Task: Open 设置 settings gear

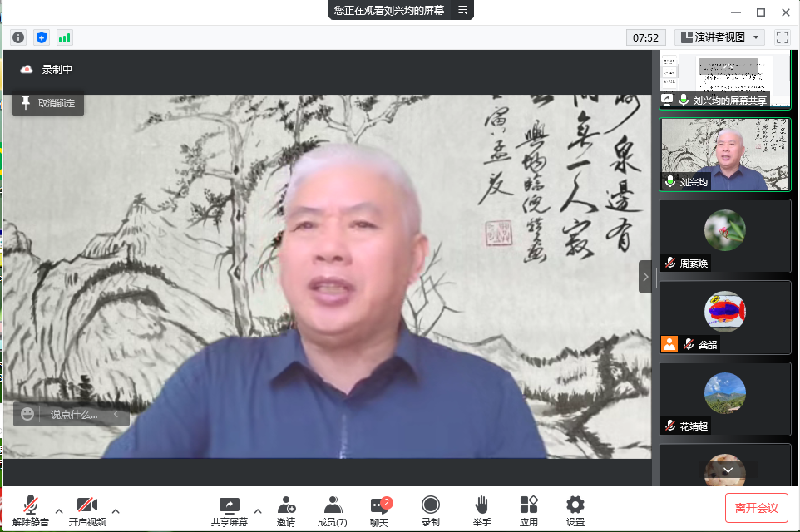Action: point(575,511)
